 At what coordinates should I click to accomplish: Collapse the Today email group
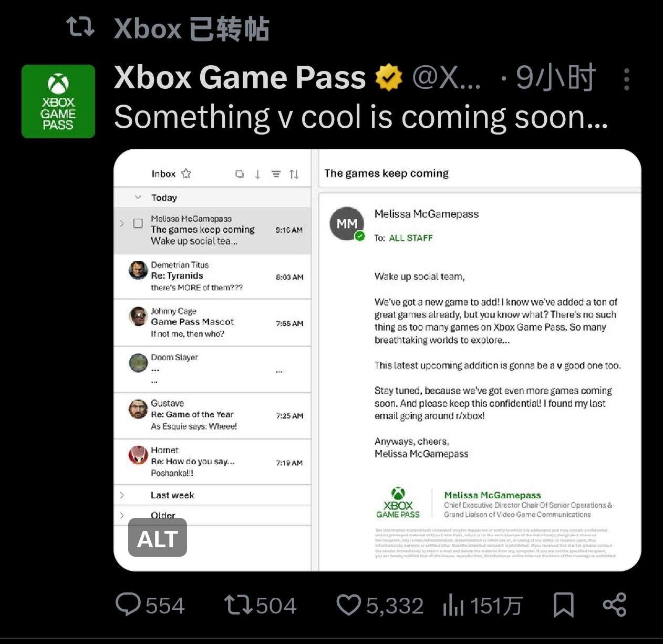138,198
